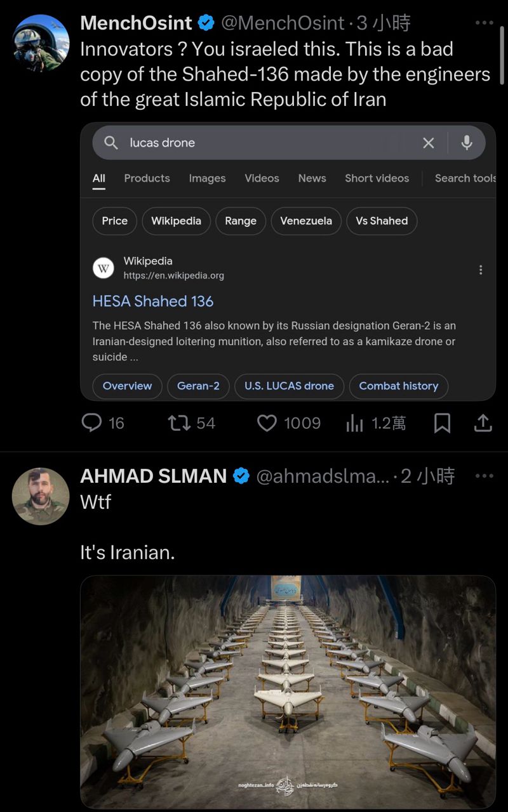Clear the lucas drone search text
Screen dimensions: 508x812
pos(429,143)
